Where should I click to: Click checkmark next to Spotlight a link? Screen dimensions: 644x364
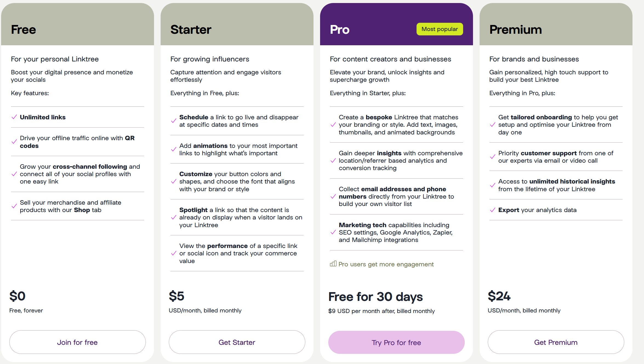coord(174,218)
